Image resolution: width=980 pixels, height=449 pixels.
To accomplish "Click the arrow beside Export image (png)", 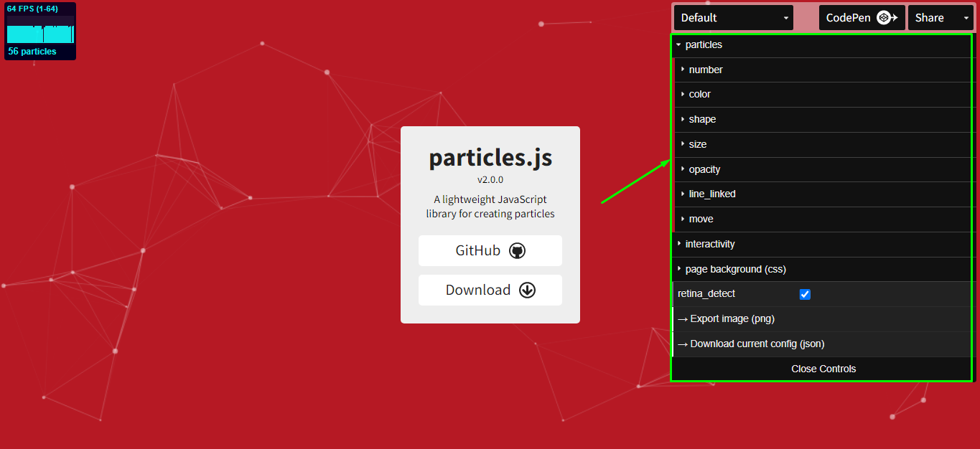I will (x=683, y=318).
